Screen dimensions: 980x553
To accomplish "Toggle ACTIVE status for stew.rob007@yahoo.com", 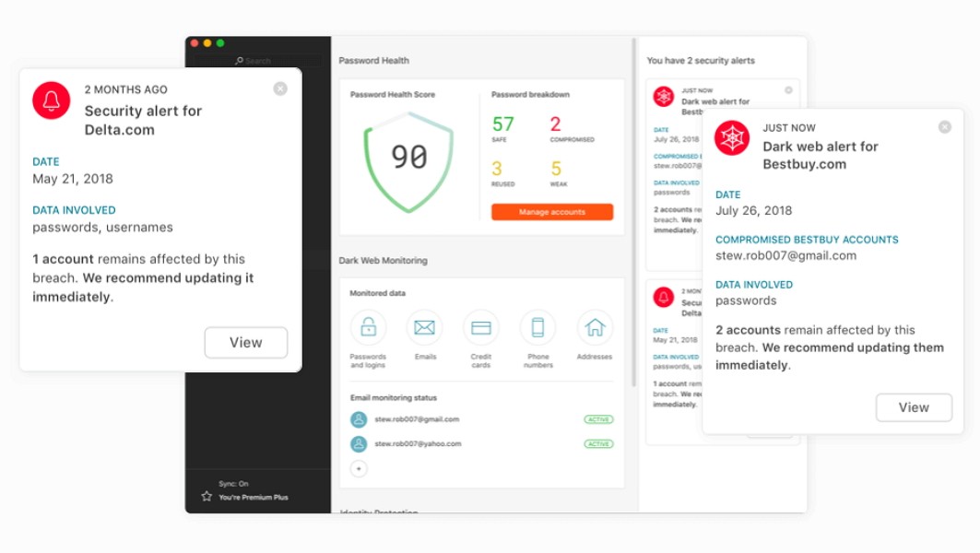I will (x=598, y=444).
